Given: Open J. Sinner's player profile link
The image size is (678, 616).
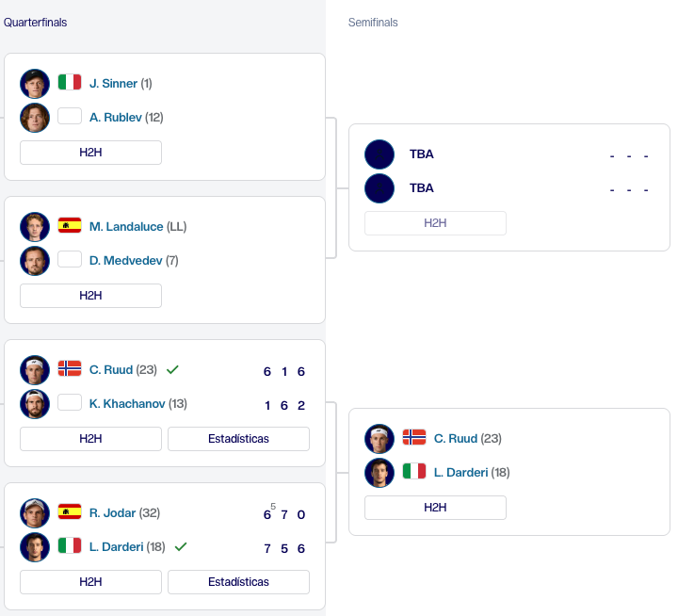Looking at the screenshot, I should point(113,84).
